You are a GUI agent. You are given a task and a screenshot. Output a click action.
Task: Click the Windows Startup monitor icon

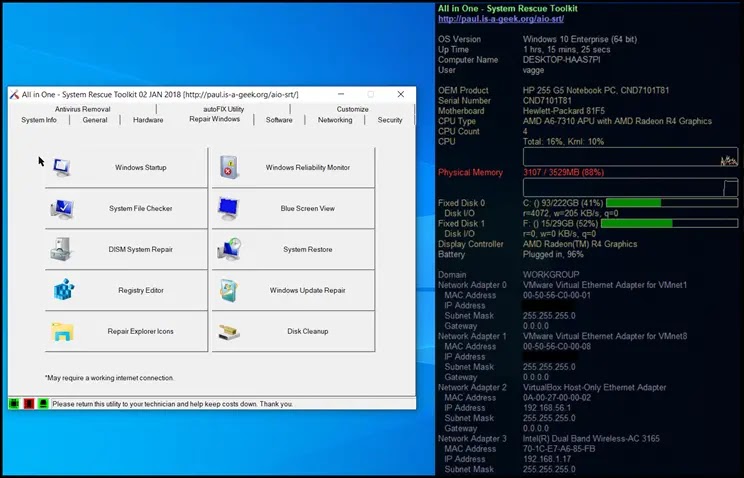pyautogui.click(x=62, y=168)
